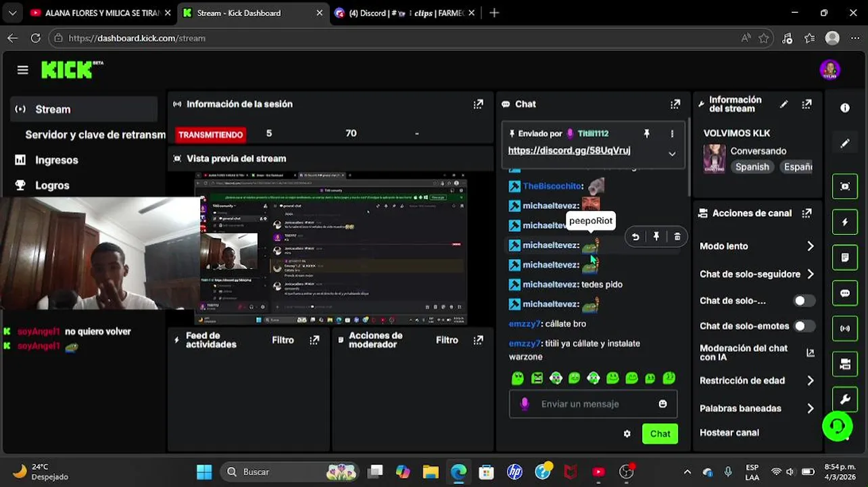Image resolution: width=868 pixels, height=487 pixels.
Task: Pop out the Feed de actividades panel
Action: 314,340
